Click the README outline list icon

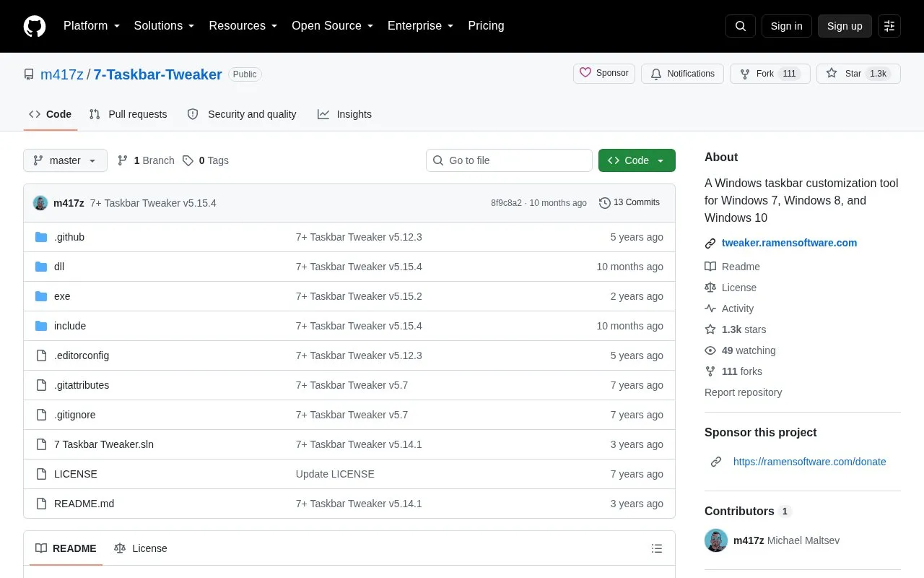(657, 548)
